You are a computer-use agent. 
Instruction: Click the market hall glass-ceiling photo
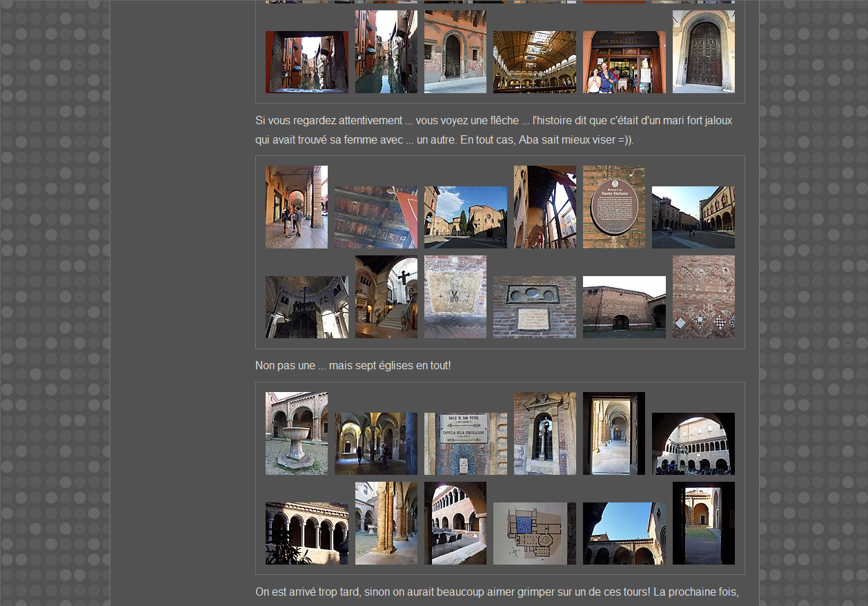point(534,62)
